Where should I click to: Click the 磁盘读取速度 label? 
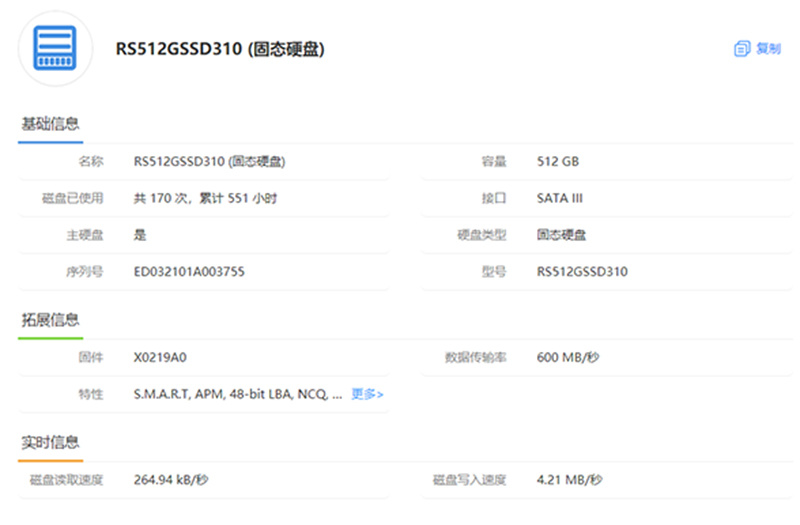click(66, 480)
